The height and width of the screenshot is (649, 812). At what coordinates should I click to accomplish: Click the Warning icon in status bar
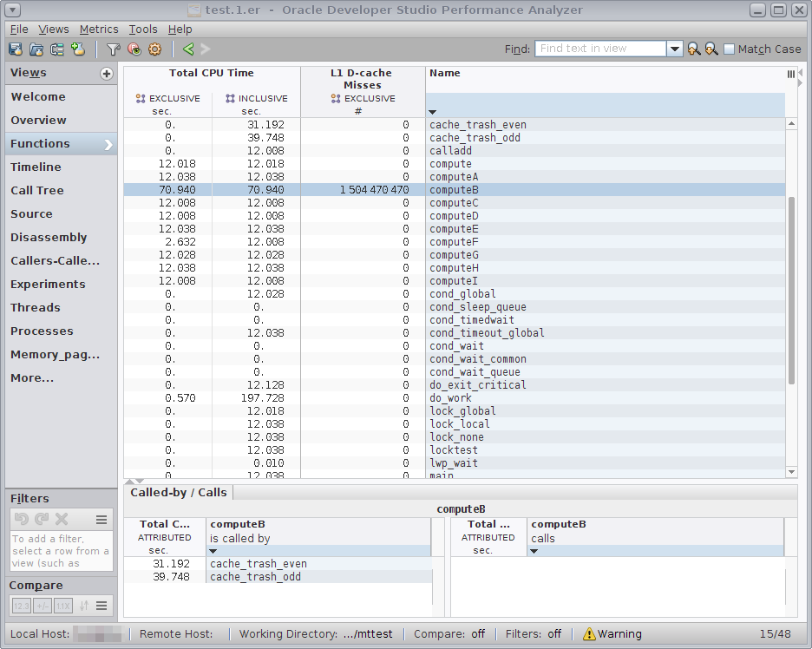coord(589,634)
